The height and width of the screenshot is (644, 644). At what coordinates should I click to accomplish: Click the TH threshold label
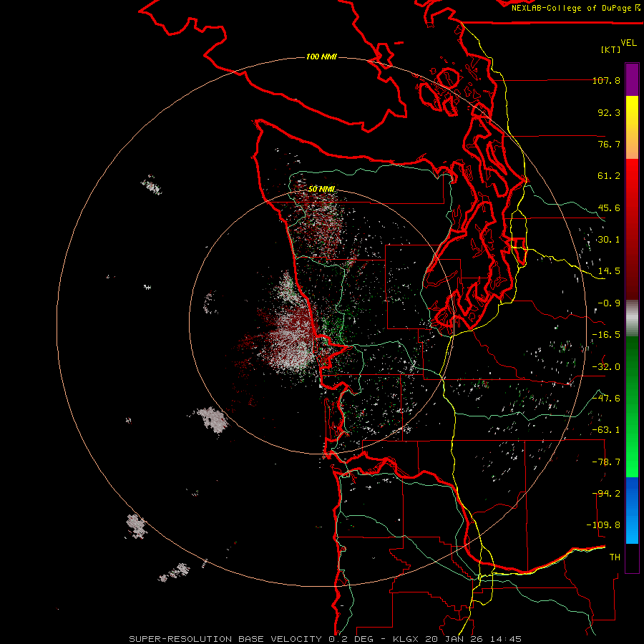coord(615,557)
